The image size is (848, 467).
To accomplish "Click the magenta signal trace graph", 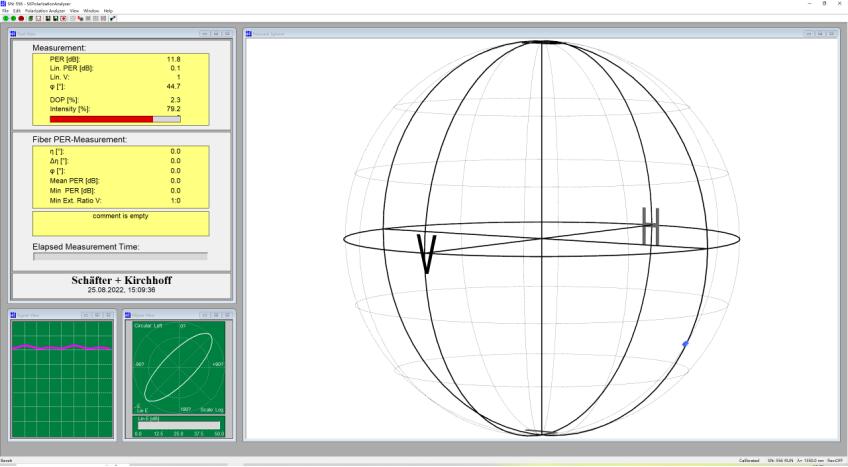I will [63, 347].
